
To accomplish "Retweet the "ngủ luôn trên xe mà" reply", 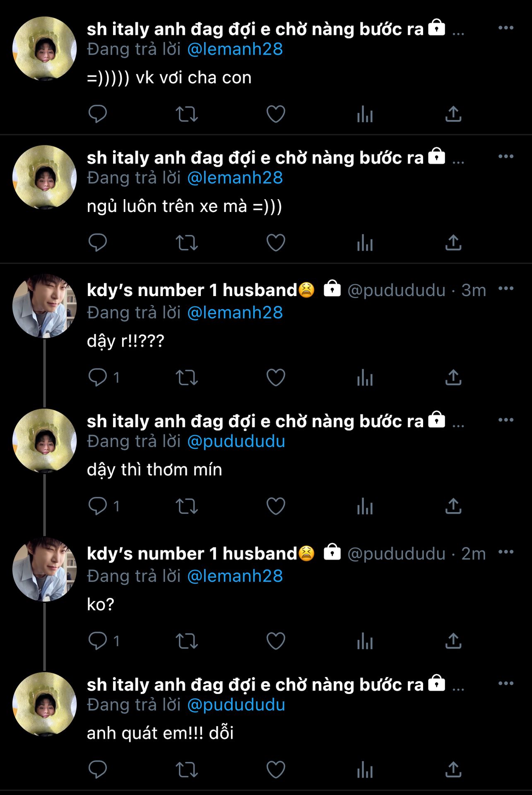I will pyautogui.click(x=187, y=243).
